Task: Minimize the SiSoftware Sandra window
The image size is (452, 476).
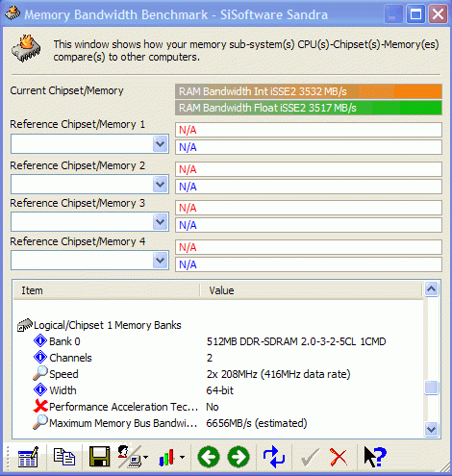Action: tap(393, 14)
